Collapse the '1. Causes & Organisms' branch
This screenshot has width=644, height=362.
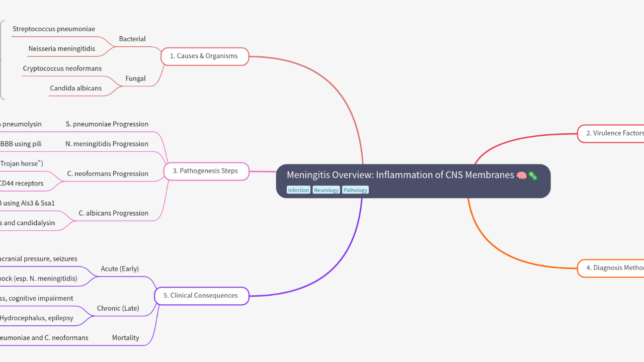pos(204,56)
